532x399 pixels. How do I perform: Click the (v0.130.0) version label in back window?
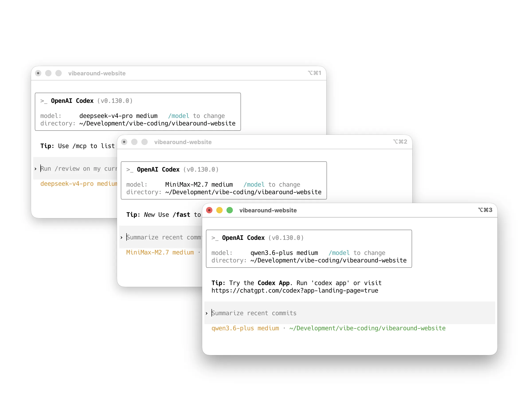pyautogui.click(x=115, y=101)
